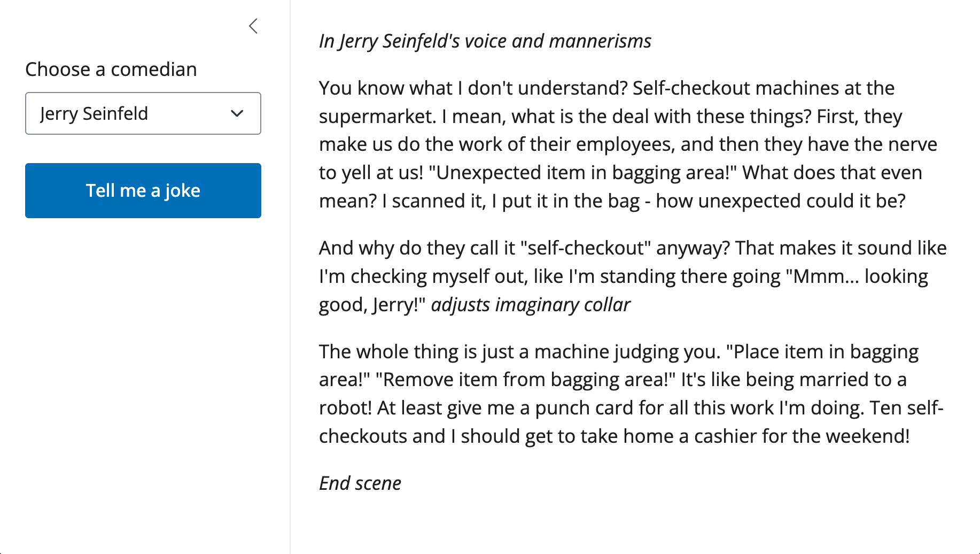Viewport: 980px width, 554px height.
Task: Collapse the sidebar with the left chevron
Action: pos(253,26)
